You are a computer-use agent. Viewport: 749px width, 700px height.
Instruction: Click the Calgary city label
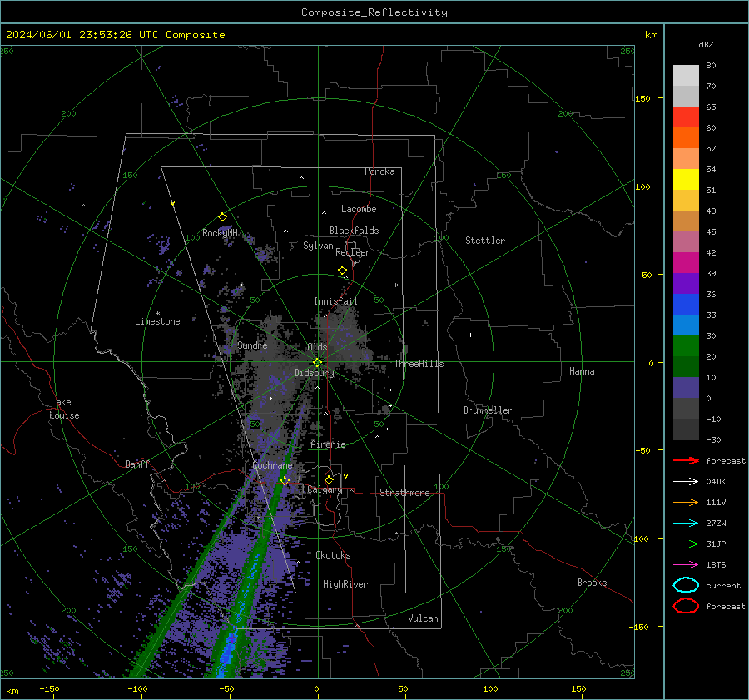click(x=325, y=489)
